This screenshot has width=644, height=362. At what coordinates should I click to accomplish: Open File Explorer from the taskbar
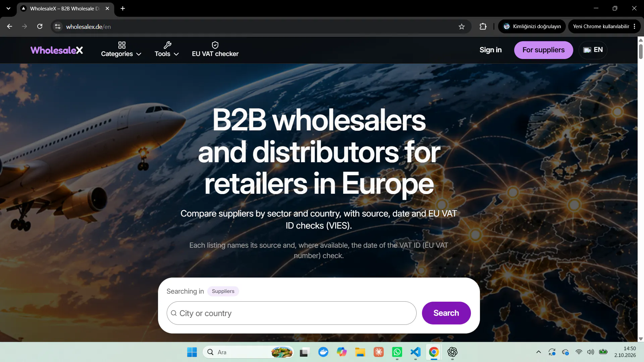[x=360, y=352]
